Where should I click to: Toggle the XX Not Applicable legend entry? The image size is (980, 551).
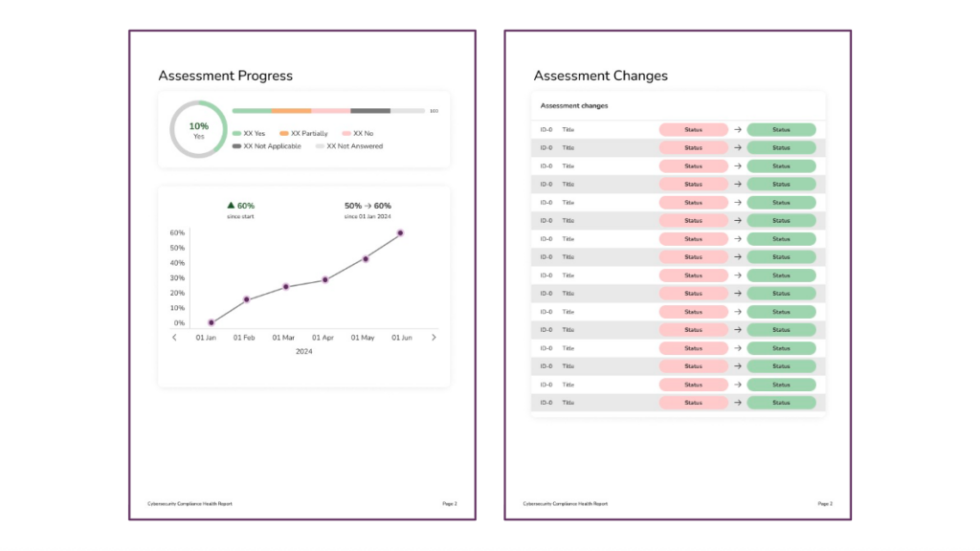[267, 146]
